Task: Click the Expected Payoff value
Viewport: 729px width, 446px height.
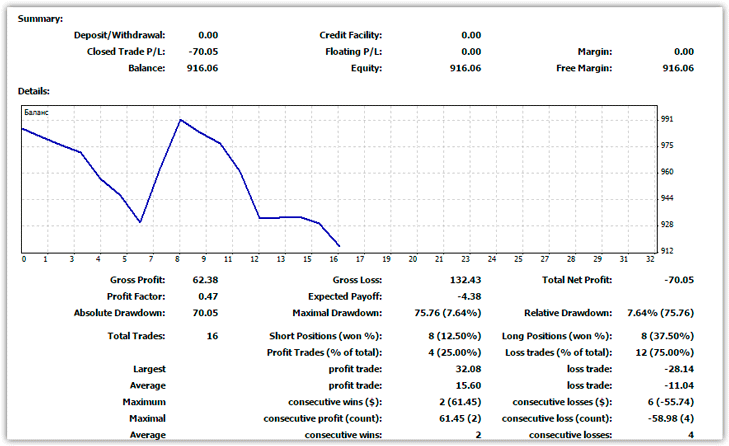Action: (x=467, y=296)
